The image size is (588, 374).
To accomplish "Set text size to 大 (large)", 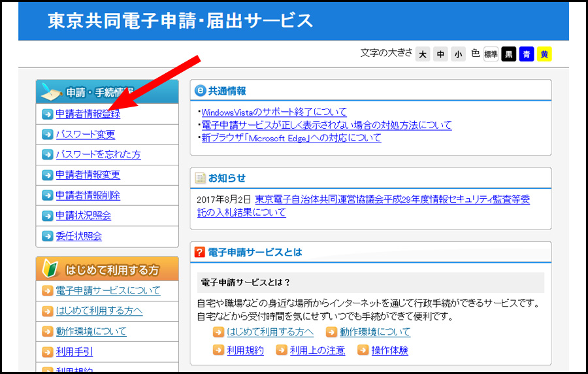I will tap(423, 54).
